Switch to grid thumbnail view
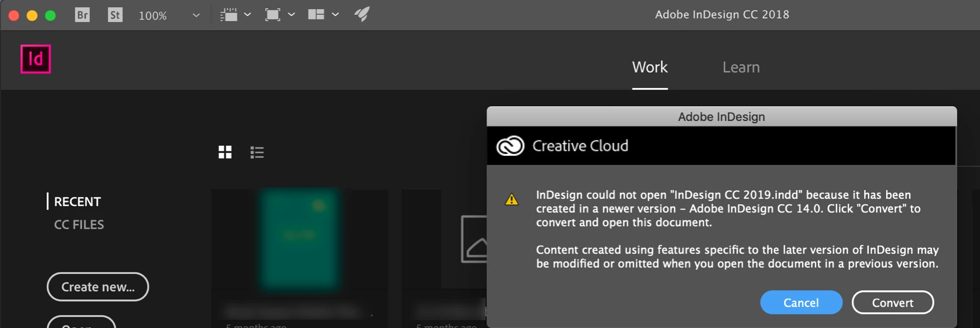Image resolution: width=980 pixels, height=328 pixels. [225, 152]
